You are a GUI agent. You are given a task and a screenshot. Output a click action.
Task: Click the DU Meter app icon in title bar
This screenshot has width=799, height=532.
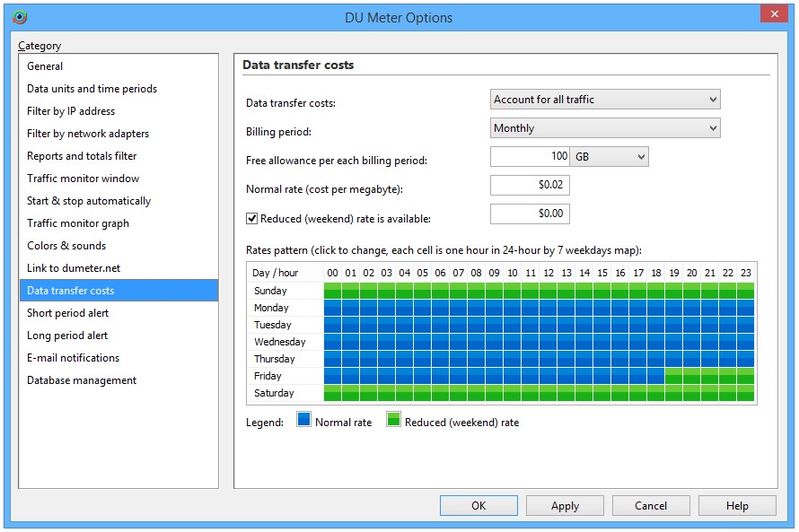pyautogui.click(x=20, y=17)
